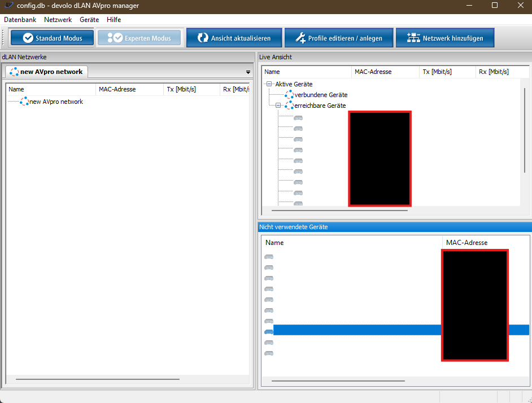The width and height of the screenshot is (532, 403).
Task: Click the devolo app icon in title bar
Action: tap(9, 6)
